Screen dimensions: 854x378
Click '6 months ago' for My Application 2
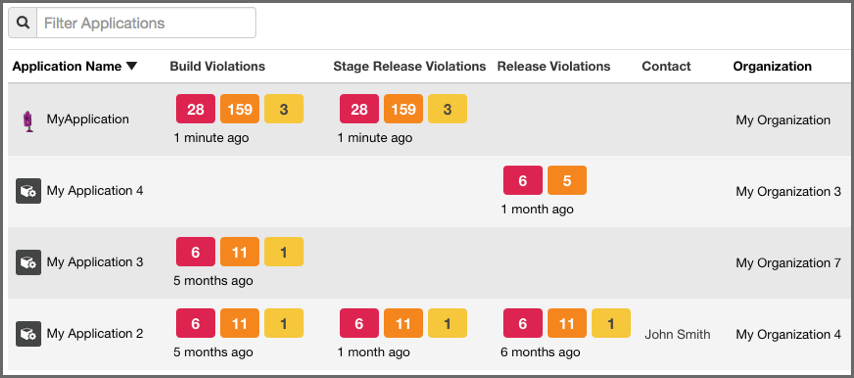[x=540, y=352]
